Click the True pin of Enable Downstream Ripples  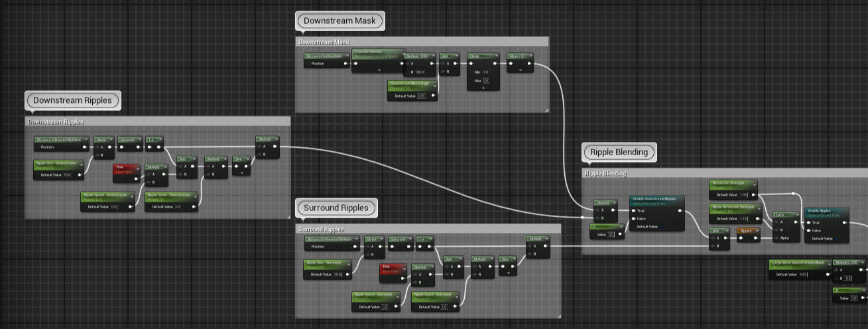[x=633, y=210]
